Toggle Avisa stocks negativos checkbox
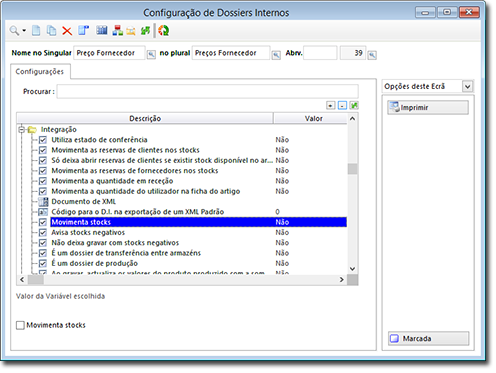This screenshot has width=496, height=373. click(x=43, y=232)
